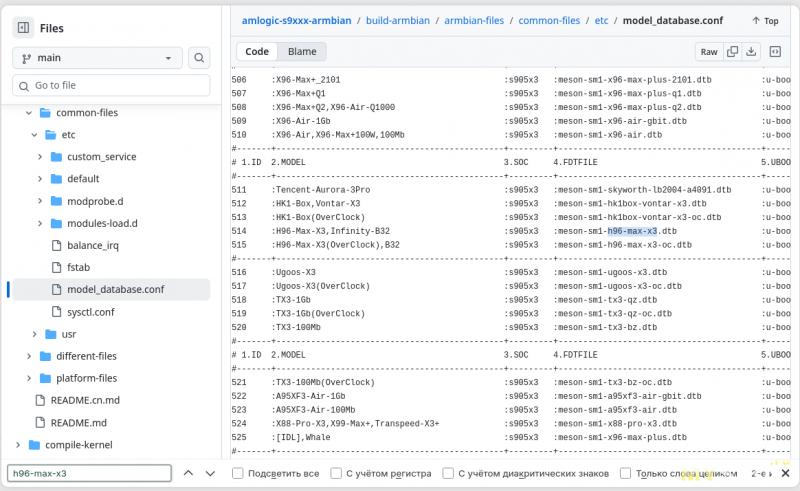The image size is (800, 491).
Task: Open the main branch dropdown
Action: click(x=97, y=58)
